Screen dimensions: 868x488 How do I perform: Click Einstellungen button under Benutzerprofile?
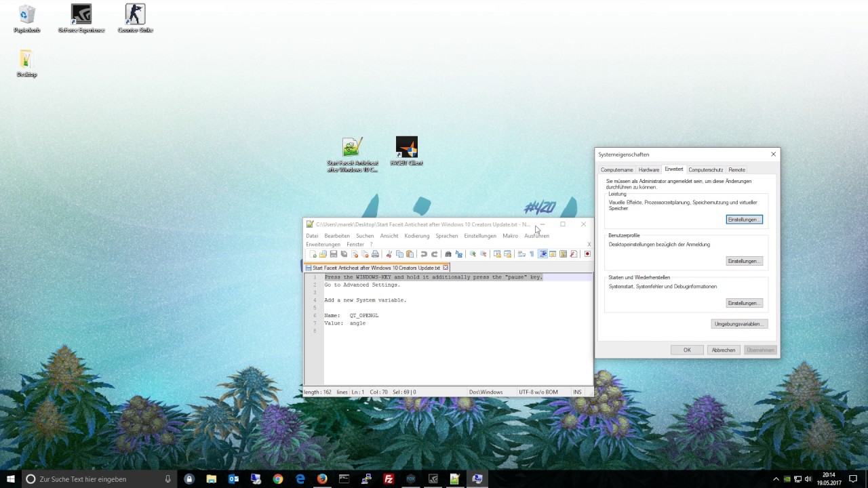[745, 261]
